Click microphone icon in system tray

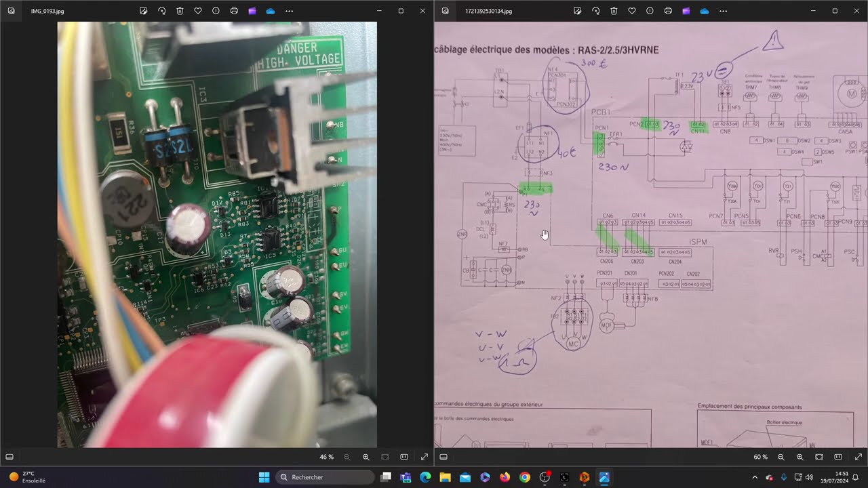point(783,477)
